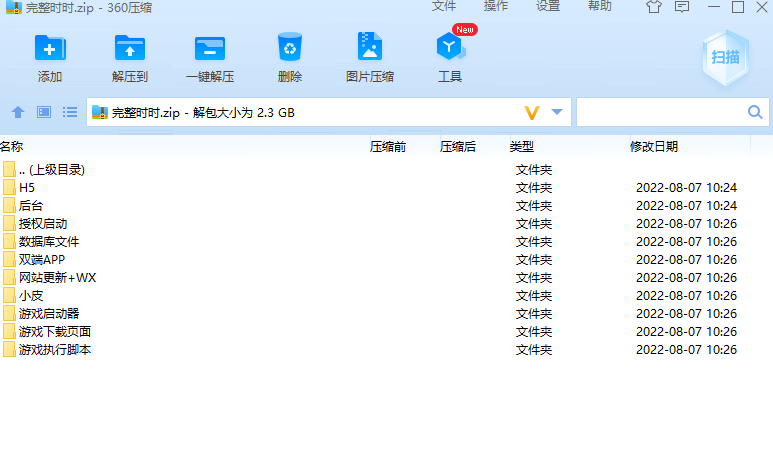
Task: Click the 添加 (Add) toolbar icon
Action: pos(50,48)
